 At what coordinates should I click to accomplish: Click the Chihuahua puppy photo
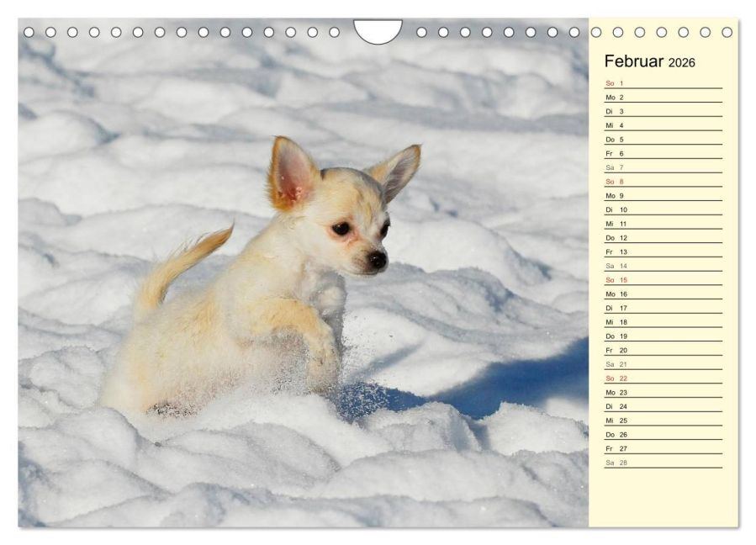click(304, 273)
